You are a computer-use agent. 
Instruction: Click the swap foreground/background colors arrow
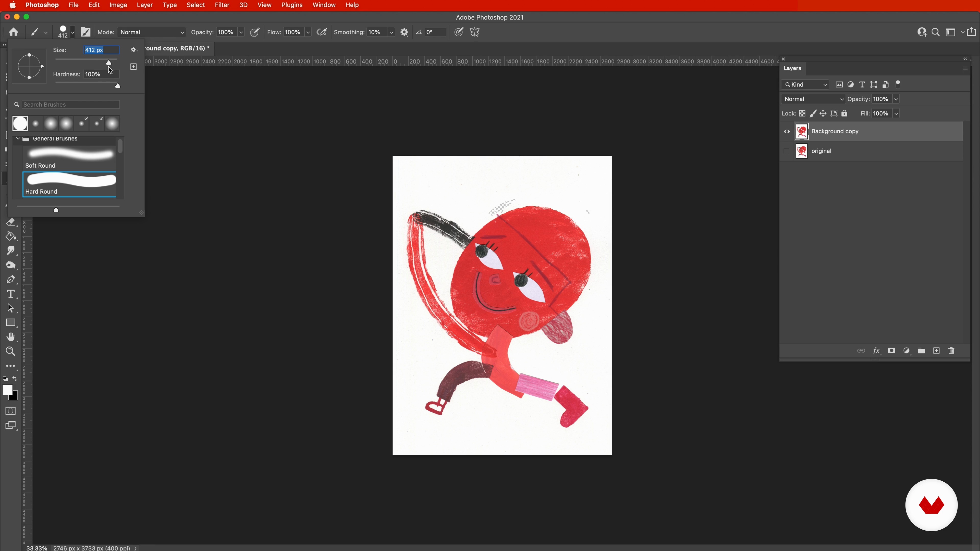[x=15, y=379]
